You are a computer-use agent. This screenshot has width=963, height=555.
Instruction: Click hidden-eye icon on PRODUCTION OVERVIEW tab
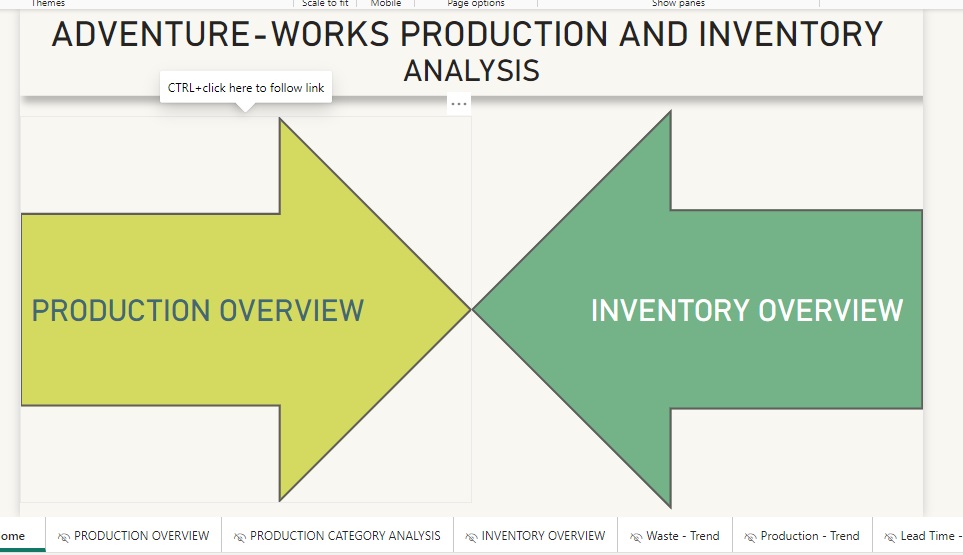pos(64,537)
